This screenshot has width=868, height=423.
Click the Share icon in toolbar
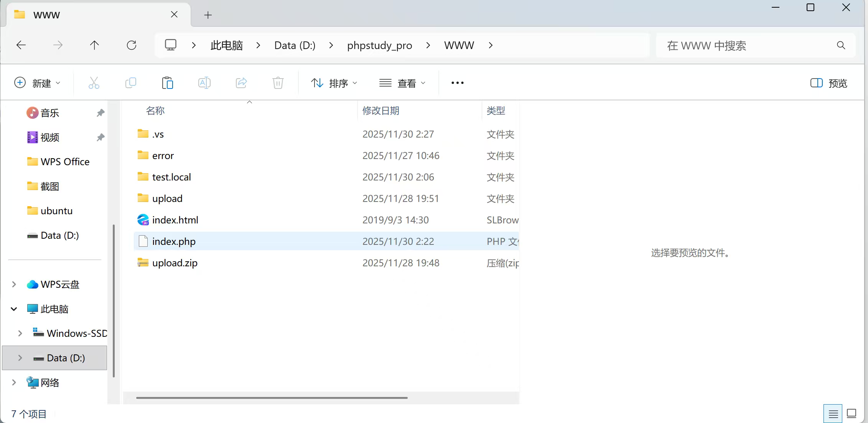[x=241, y=83]
